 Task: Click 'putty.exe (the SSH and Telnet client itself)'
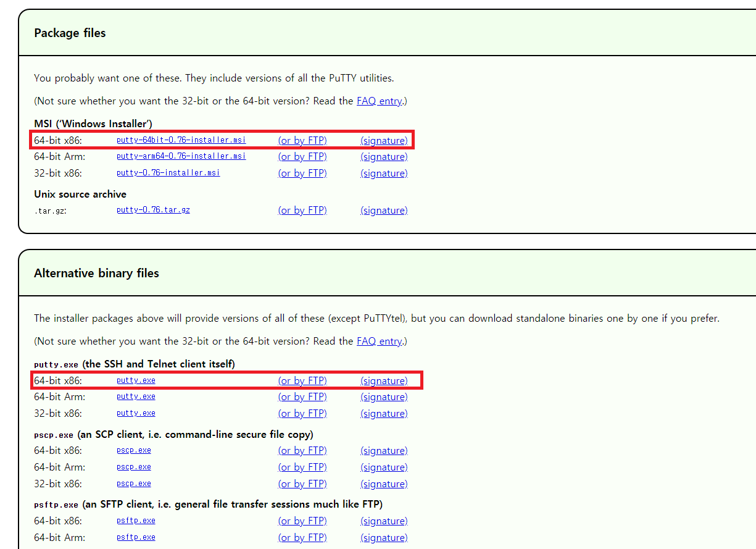coord(135,364)
